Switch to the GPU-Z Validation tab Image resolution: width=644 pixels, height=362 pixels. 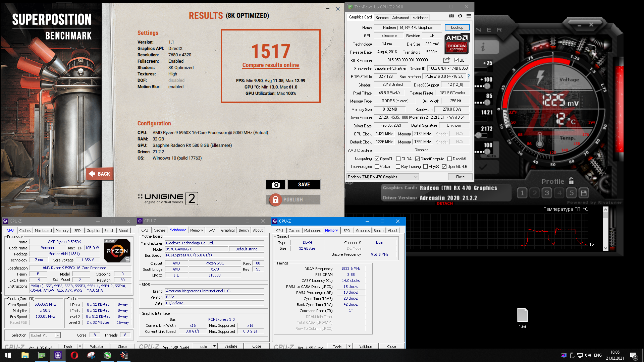[x=421, y=18]
